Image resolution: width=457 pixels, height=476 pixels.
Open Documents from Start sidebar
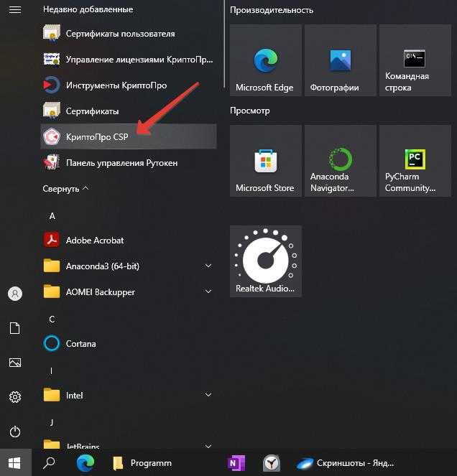tap(15, 328)
